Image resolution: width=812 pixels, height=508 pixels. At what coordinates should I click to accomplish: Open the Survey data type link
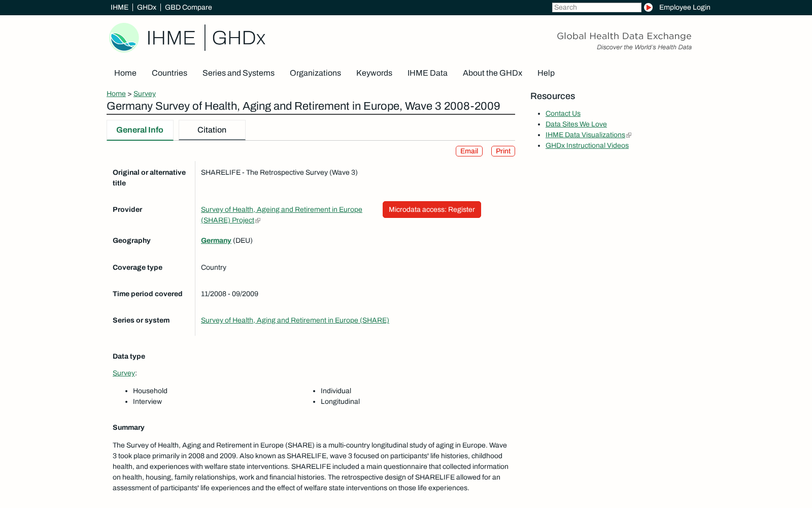coord(124,373)
